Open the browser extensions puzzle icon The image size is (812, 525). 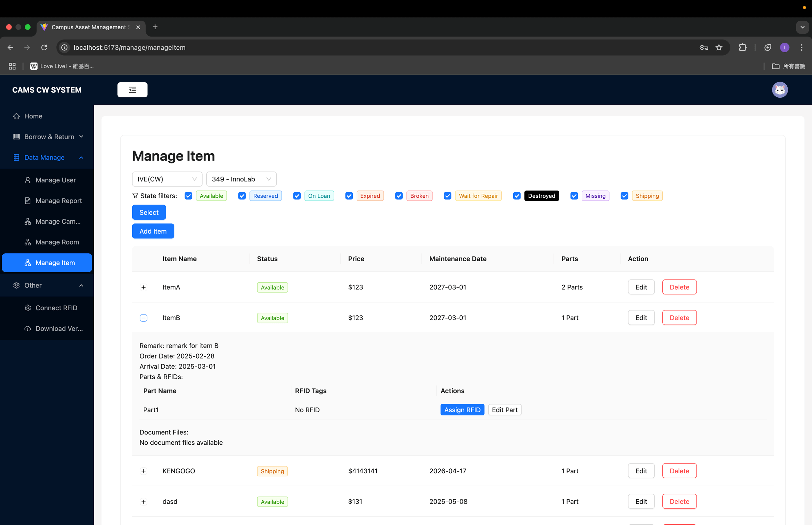742,47
